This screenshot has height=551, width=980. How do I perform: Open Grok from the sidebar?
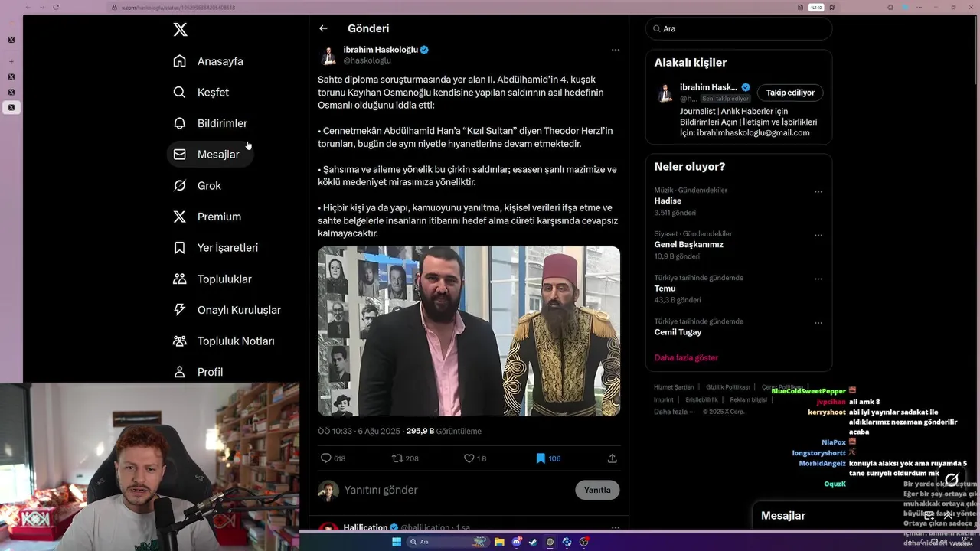198,186
